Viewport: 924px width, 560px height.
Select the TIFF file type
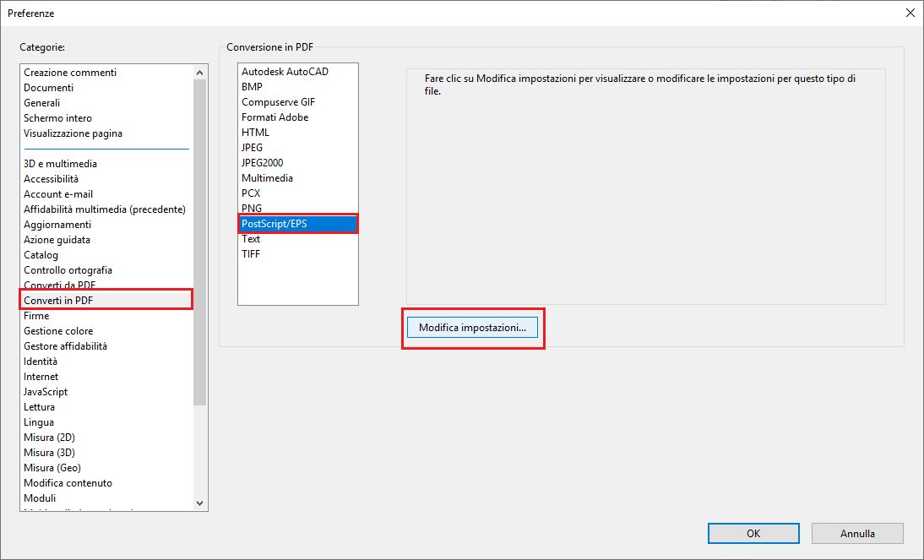[x=250, y=253]
